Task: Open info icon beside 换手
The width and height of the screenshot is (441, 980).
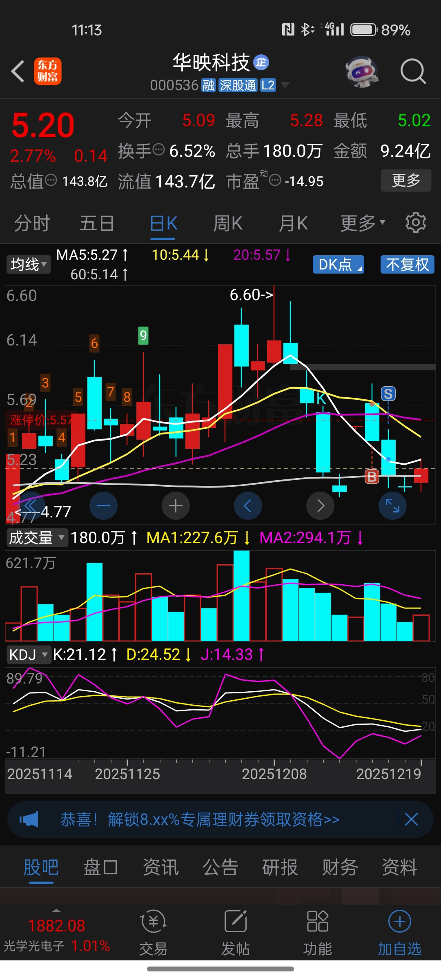Action: point(158,149)
